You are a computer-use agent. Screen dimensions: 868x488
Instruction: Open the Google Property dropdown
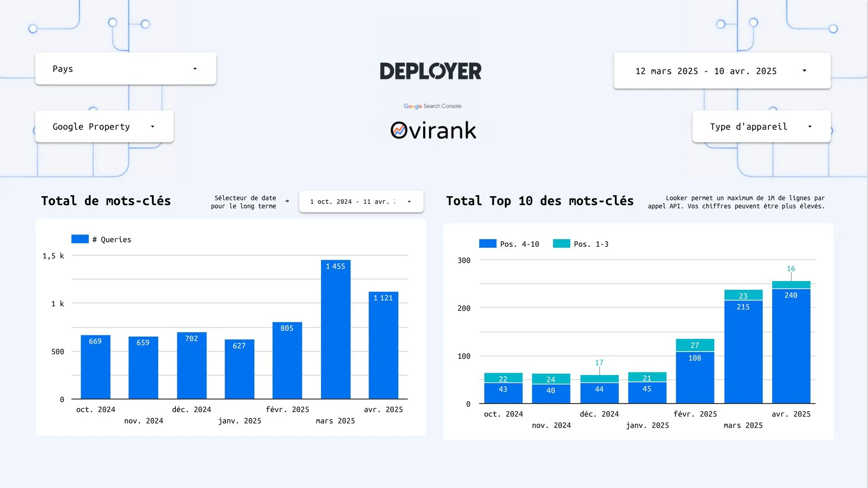[104, 127]
